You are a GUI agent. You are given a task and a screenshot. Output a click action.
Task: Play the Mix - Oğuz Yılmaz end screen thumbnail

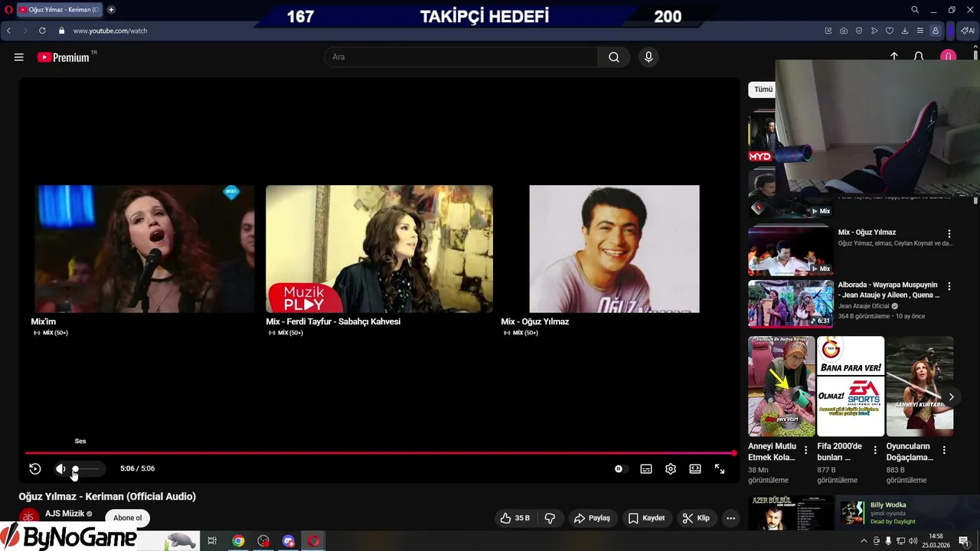614,249
